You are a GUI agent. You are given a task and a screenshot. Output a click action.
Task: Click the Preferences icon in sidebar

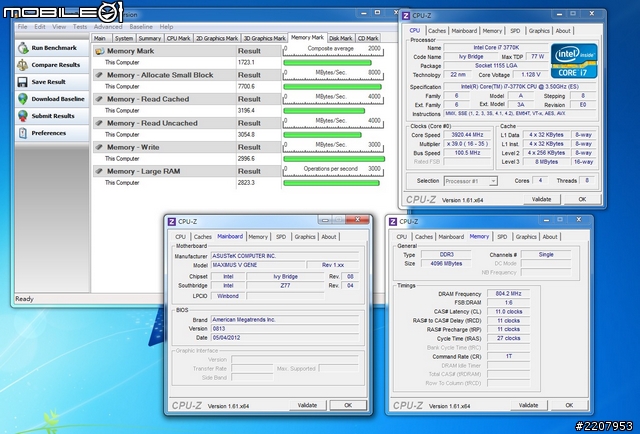click(x=23, y=133)
